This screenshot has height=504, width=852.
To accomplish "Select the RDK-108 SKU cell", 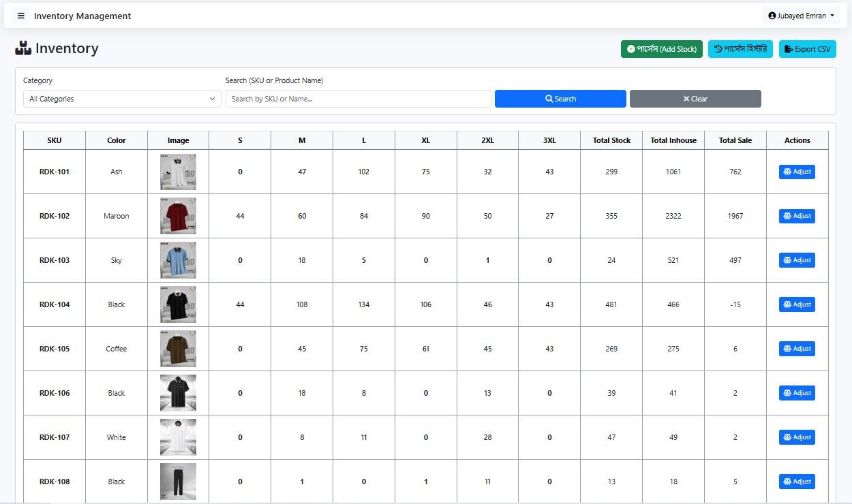I will pos(55,482).
